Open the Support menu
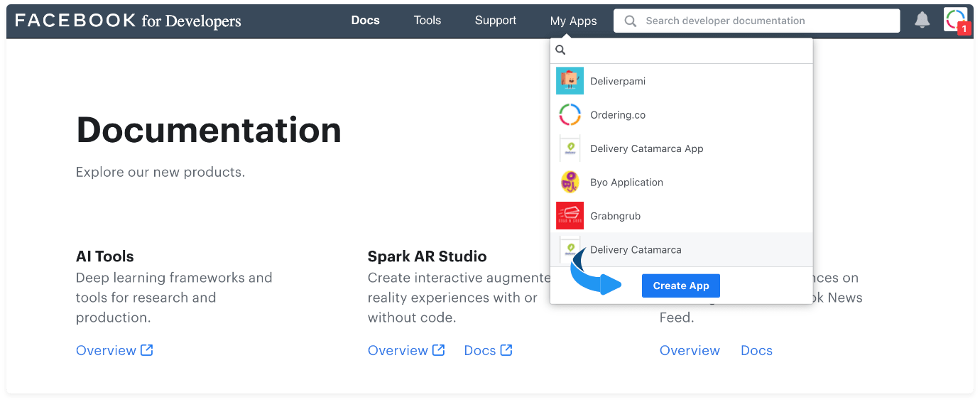This screenshot has height=402, width=980. click(x=496, y=21)
